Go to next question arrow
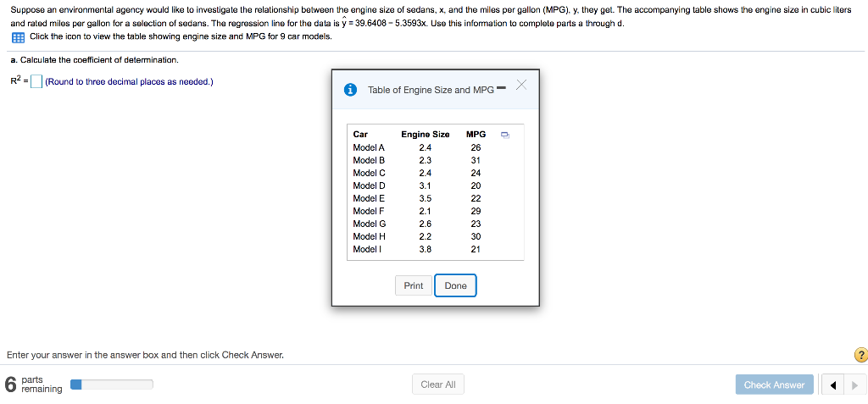This screenshot has height=404, width=868. (854, 385)
